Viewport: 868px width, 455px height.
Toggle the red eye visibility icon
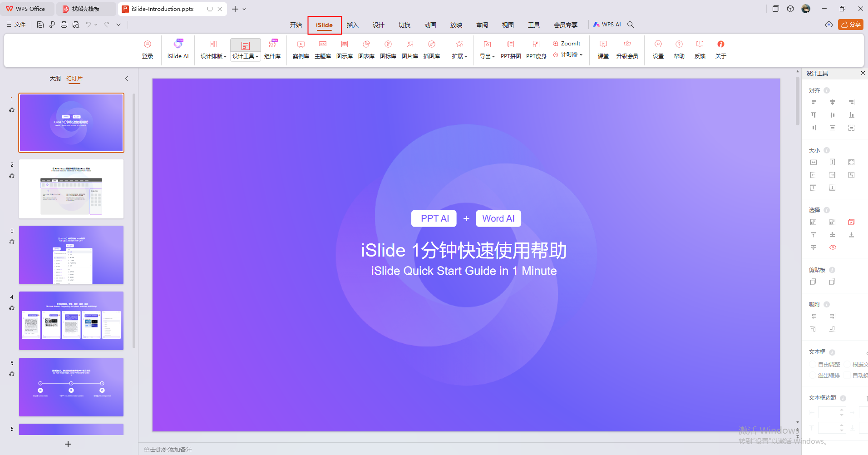tap(833, 247)
